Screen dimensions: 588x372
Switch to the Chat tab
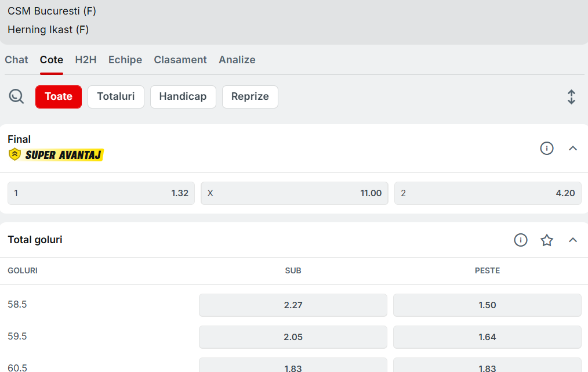click(x=16, y=60)
